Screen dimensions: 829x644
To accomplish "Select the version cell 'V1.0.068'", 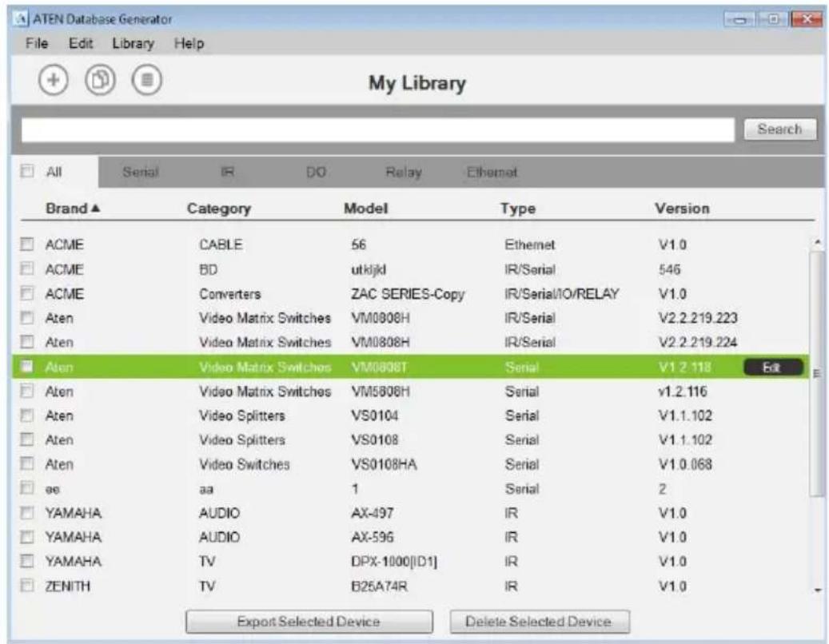I will (685, 464).
